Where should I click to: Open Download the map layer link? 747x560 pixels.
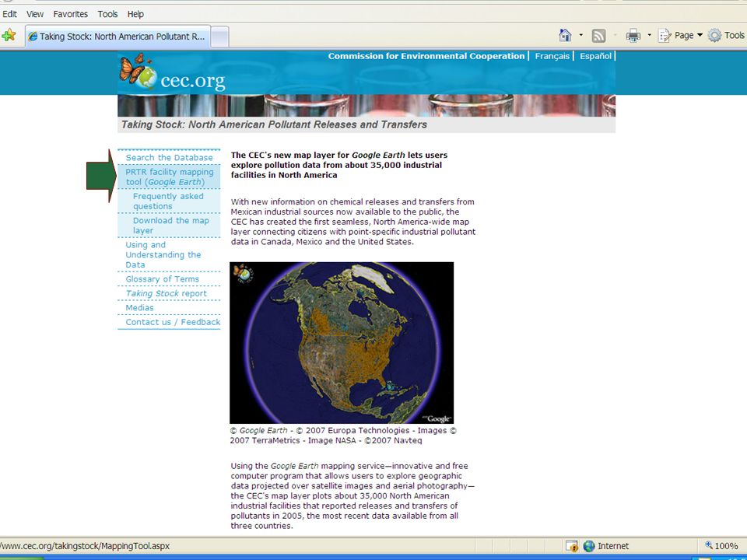pos(170,226)
